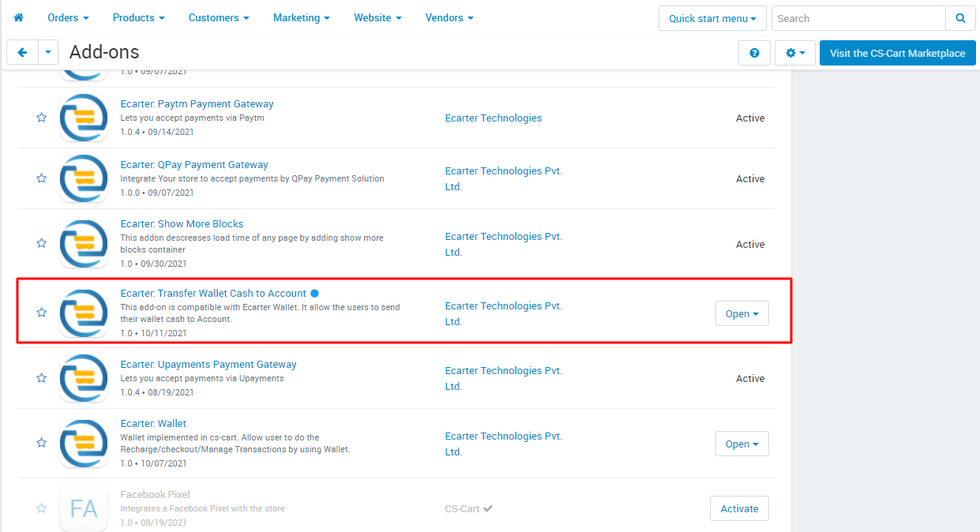Open the Ecarter: Wallet add-on link
This screenshot has height=532, width=980.
[153, 424]
